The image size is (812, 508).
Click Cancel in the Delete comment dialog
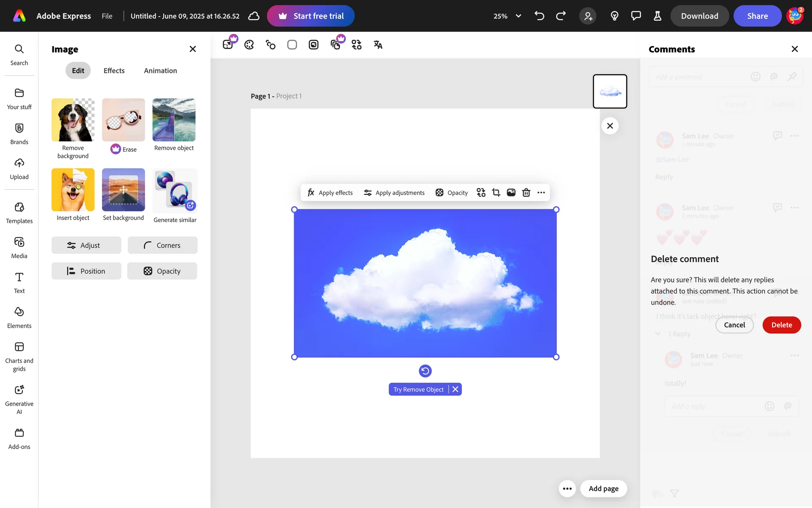[734, 325]
